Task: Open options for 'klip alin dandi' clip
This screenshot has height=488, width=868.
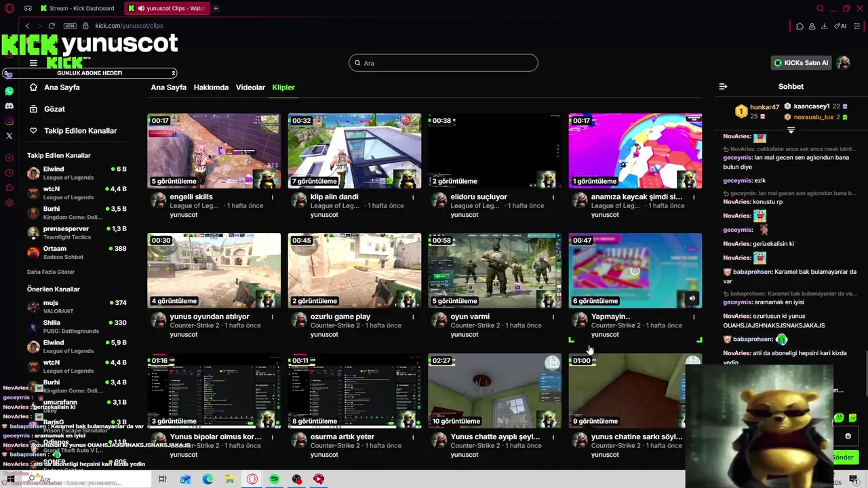Action: (413, 197)
